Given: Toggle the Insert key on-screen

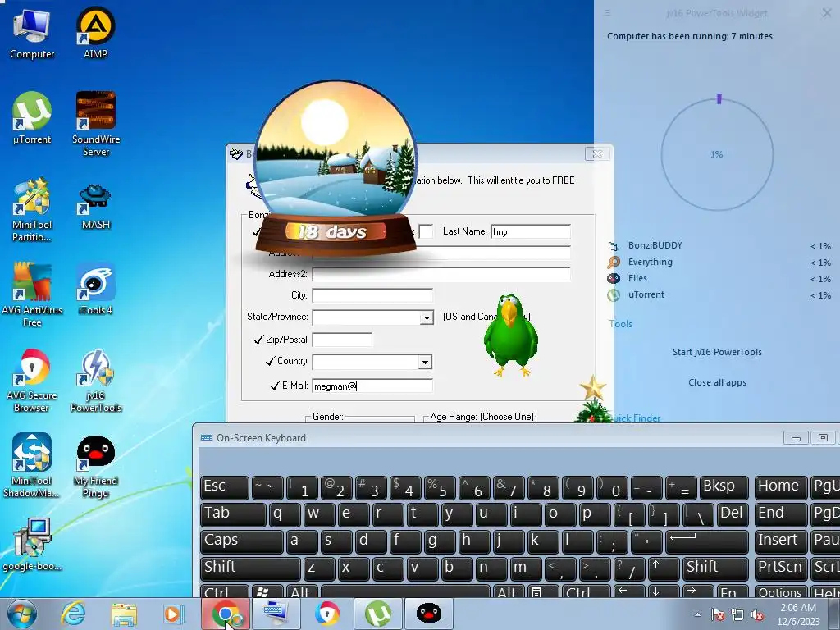Looking at the screenshot, I should (780, 541).
